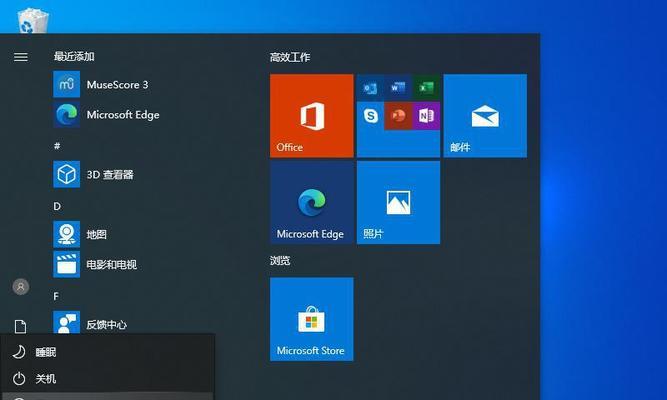Click the 高效工作 tile group title
The height and width of the screenshot is (400, 667).
pyautogui.click(x=290, y=57)
